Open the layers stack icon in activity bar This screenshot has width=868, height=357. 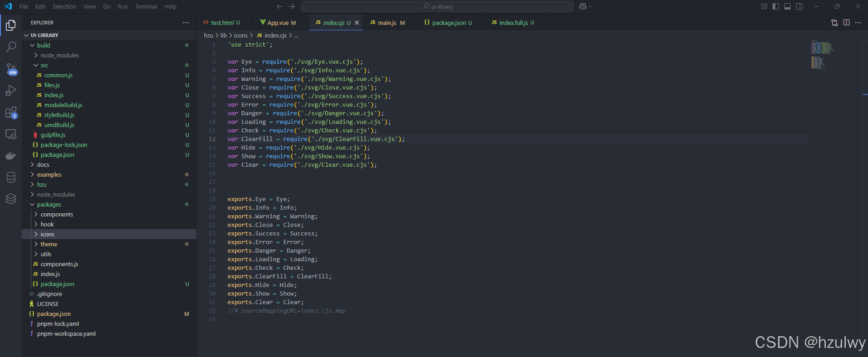pyautogui.click(x=11, y=199)
